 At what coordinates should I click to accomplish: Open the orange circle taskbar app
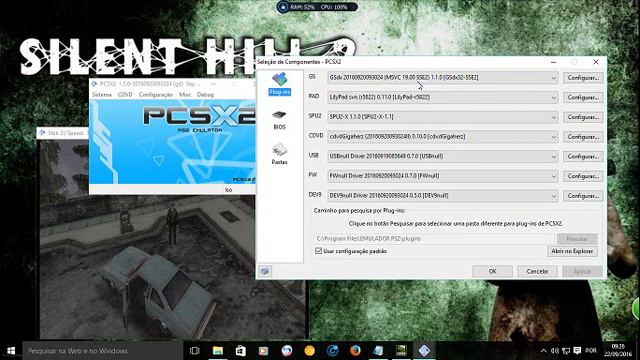(309, 351)
